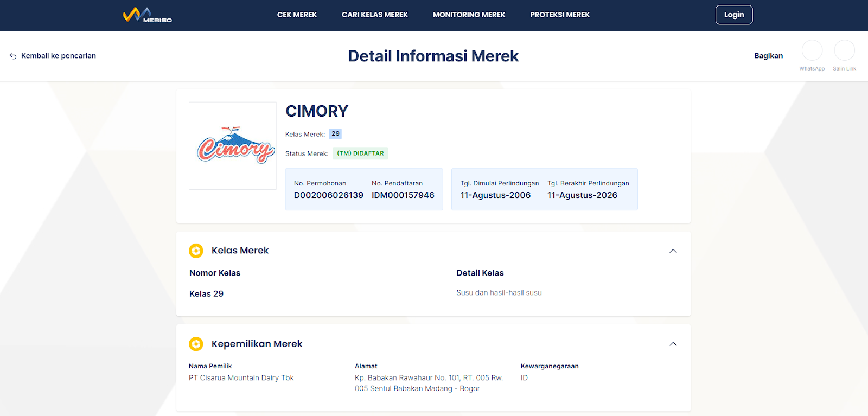Collapse the Kelas Merek section chevron
Viewport: 868px width, 416px height.
673,251
